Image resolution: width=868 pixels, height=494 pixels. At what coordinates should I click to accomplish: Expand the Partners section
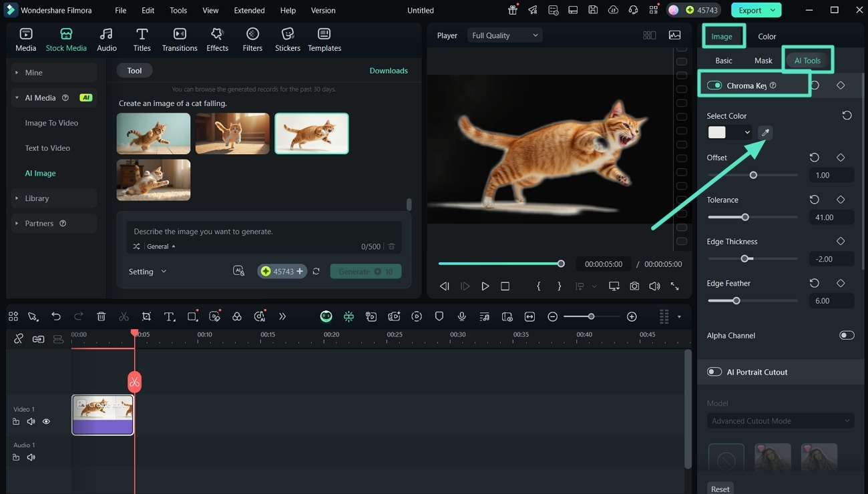coord(54,223)
